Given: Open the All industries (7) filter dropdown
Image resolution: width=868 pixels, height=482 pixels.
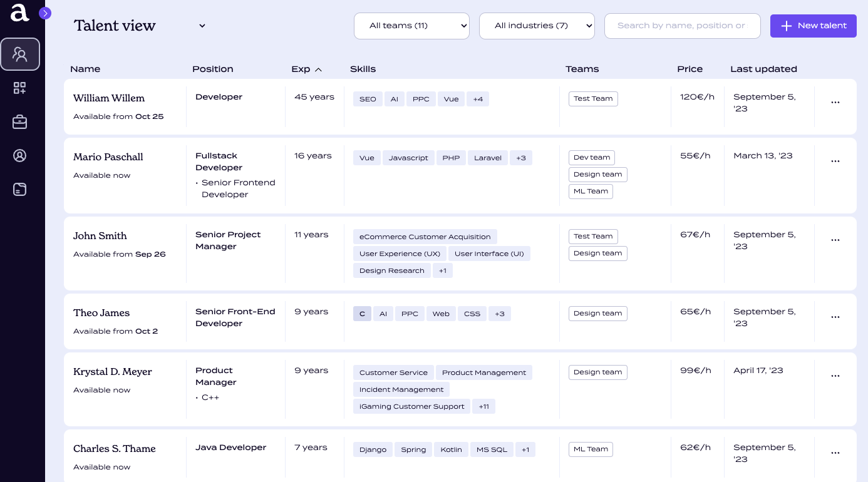Looking at the screenshot, I should (537, 26).
